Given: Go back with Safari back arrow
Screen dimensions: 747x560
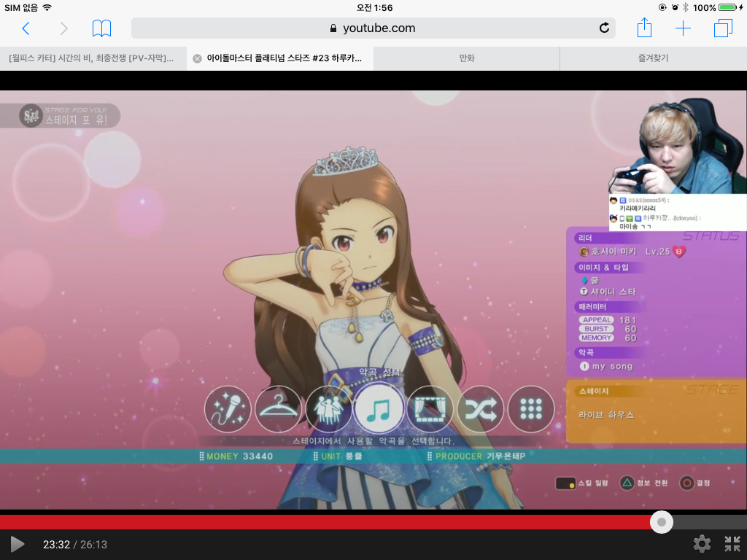Looking at the screenshot, I should (26, 28).
